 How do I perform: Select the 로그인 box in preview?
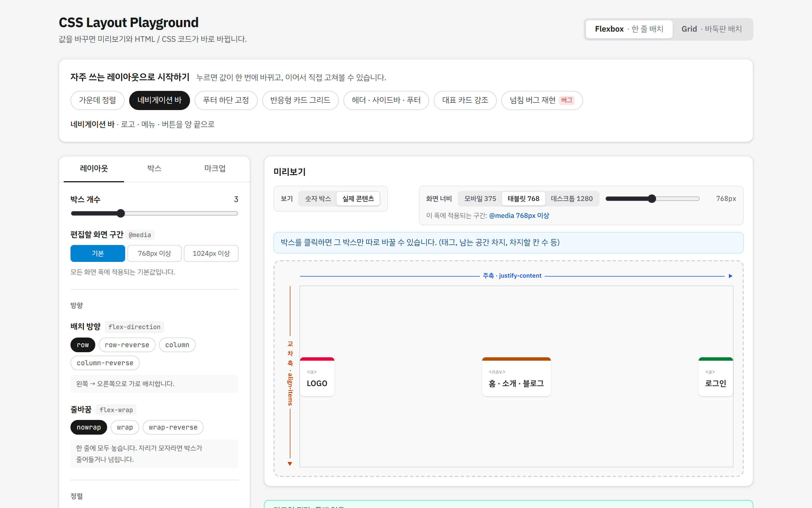[x=716, y=377]
